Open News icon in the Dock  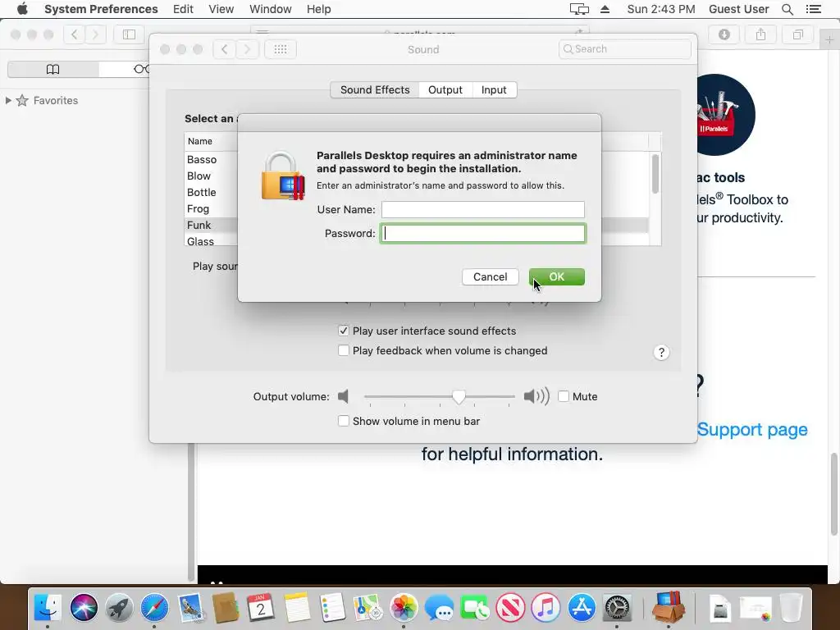tap(510, 608)
